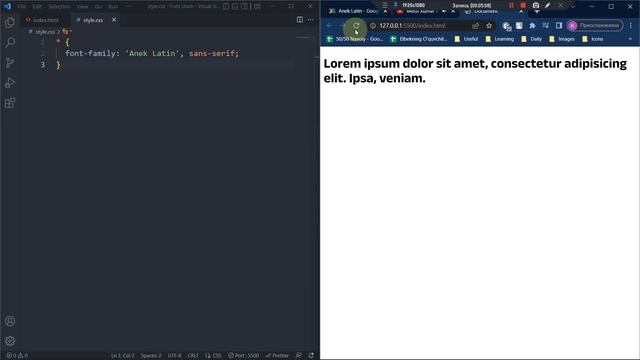Toggle the bottom panel layout icon

pyautogui.click(x=235, y=6)
